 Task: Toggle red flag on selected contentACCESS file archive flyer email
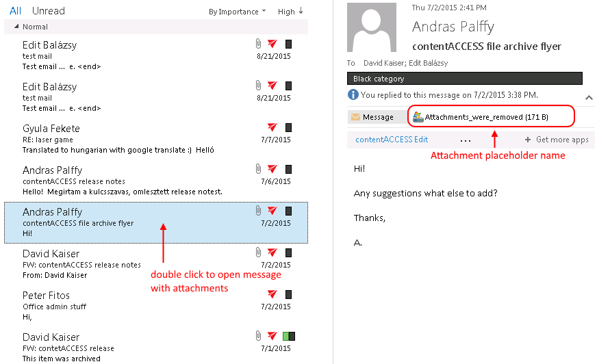pyautogui.click(x=272, y=211)
